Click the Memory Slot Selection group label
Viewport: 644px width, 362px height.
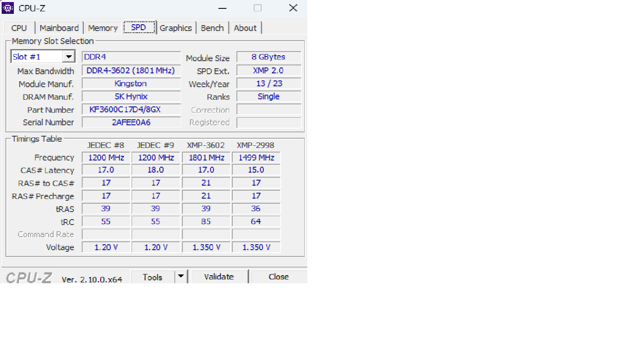pos(53,41)
